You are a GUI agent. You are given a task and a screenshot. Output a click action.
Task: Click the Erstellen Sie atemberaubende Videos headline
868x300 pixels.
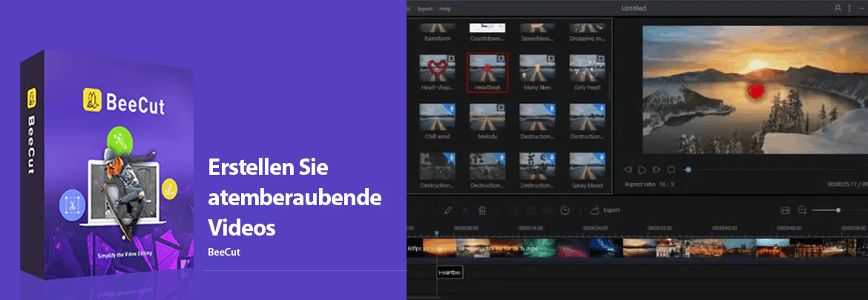pyautogui.click(x=295, y=198)
